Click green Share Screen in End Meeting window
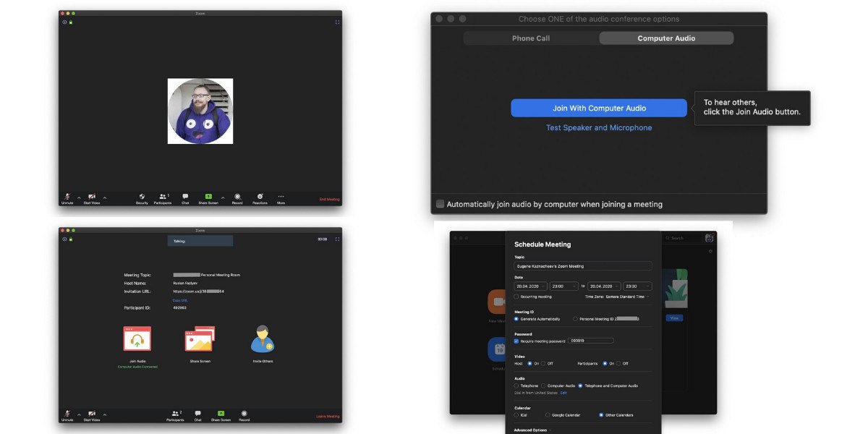This screenshot has width=868, height=434. [208, 199]
